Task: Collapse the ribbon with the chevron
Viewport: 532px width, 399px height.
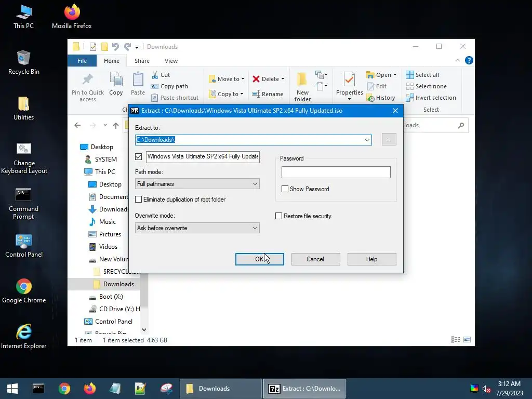Action: [457, 60]
